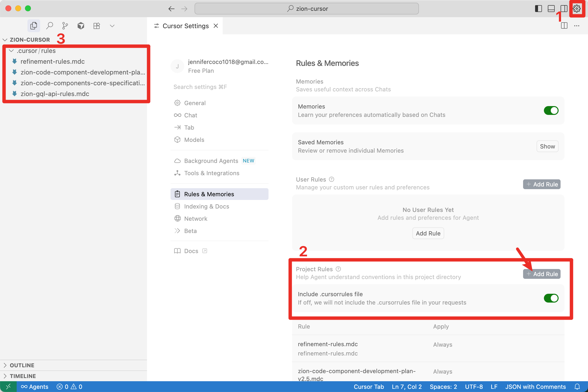This screenshot has height=392, width=588.
Task: Click the Project Rules help icon
Action: 338,269
